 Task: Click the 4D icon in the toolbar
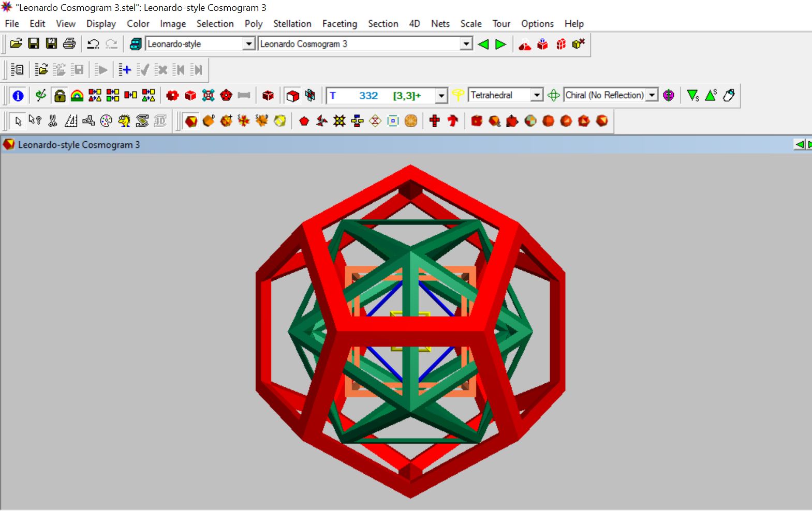[160, 121]
